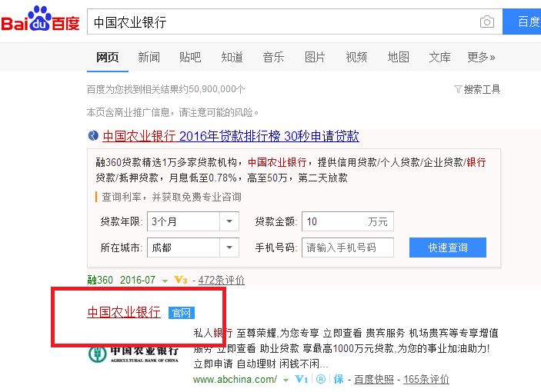Click the V3 credibility badge beside 融360
The width and height of the screenshot is (541, 392).
click(181, 281)
